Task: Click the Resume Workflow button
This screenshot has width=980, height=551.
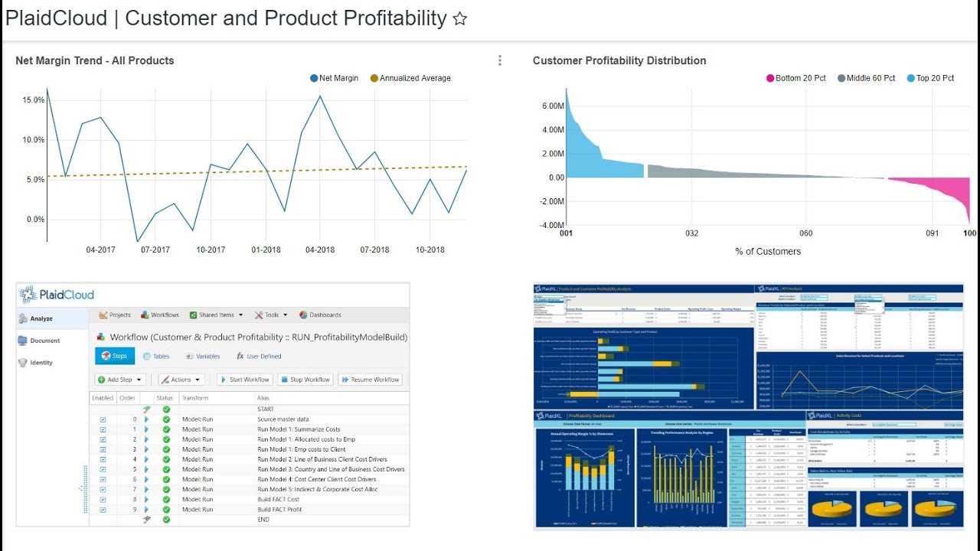Action: [x=371, y=380]
